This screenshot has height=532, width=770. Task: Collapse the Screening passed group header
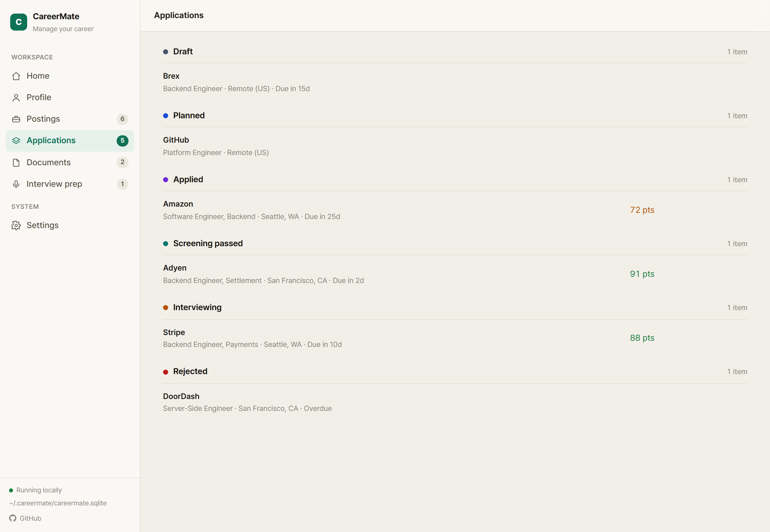(x=455, y=244)
